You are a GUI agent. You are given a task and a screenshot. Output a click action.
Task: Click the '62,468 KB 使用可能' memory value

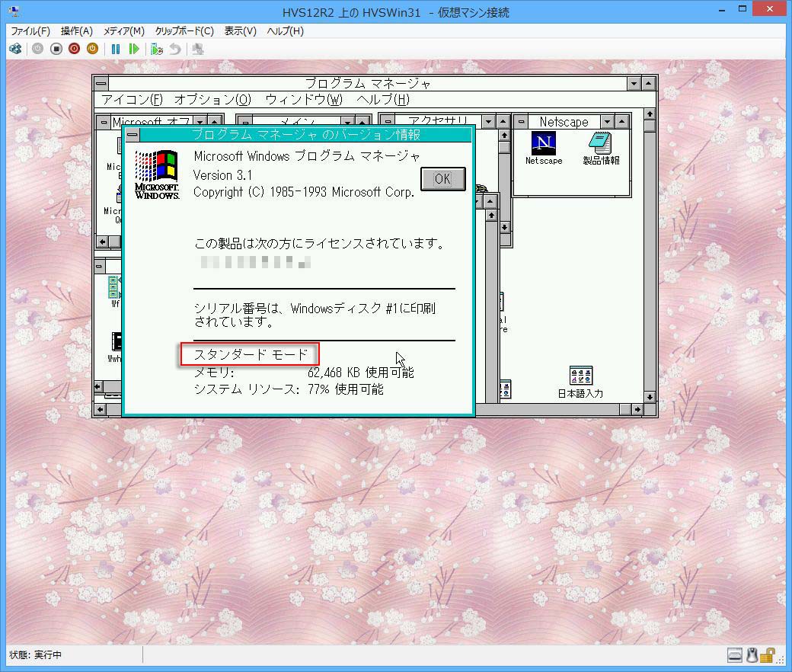click(361, 373)
